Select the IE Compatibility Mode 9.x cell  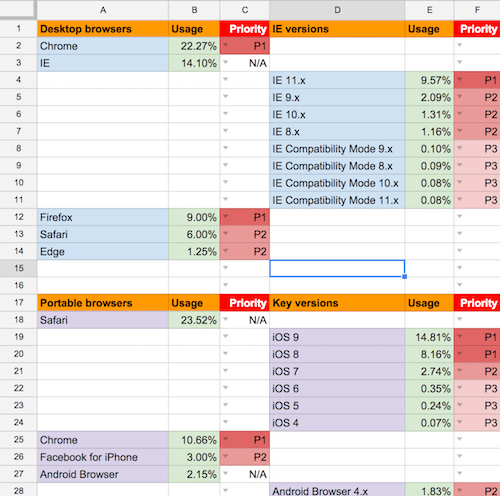pos(337,149)
